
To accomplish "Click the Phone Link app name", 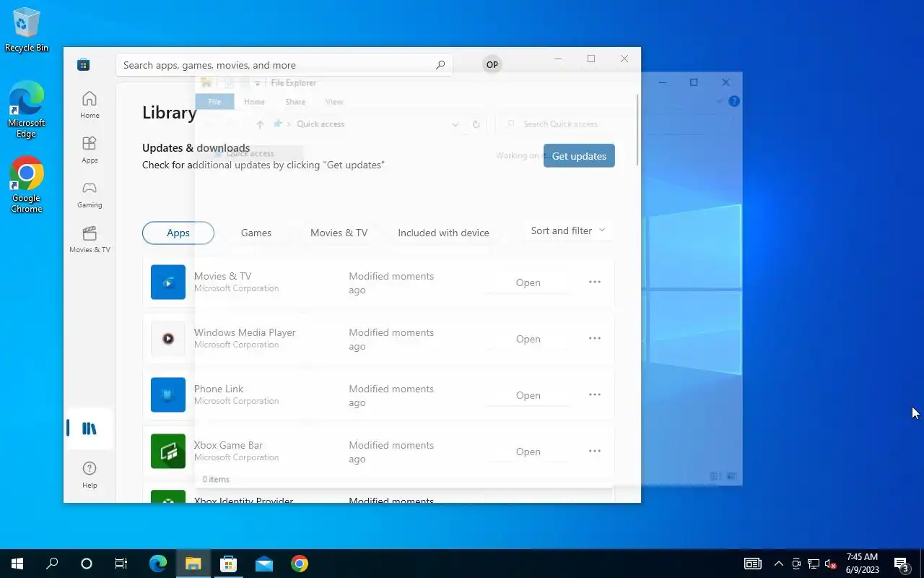I will point(219,389).
